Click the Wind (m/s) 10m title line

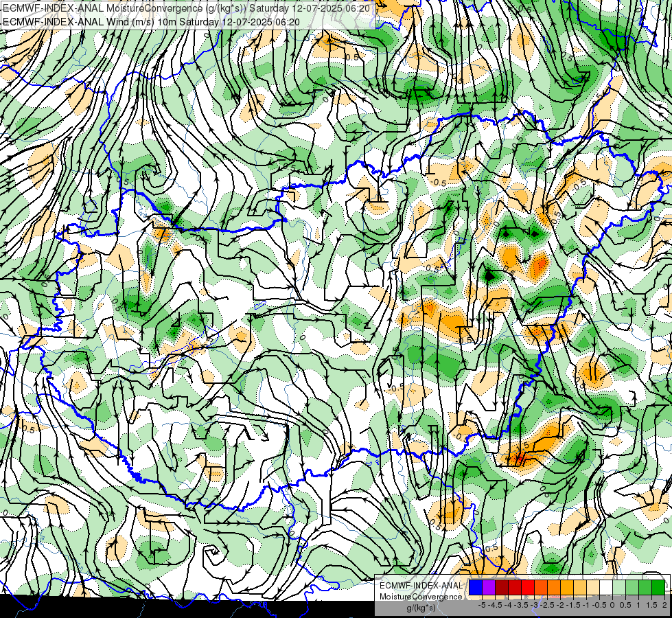point(151,21)
